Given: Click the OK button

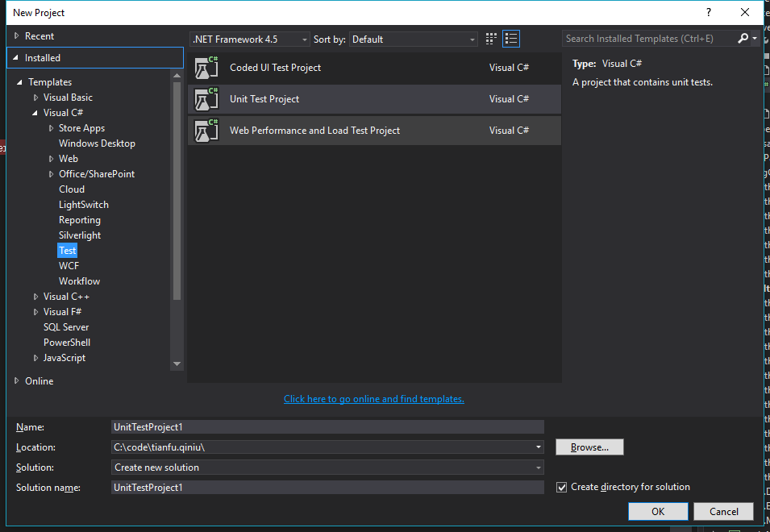Looking at the screenshot, I should (658, 511).
